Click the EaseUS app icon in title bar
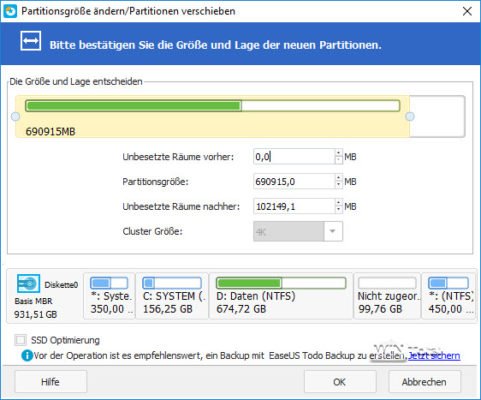 pos(10,11)
